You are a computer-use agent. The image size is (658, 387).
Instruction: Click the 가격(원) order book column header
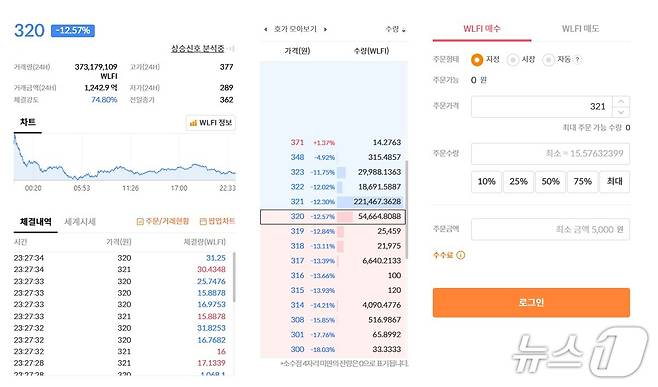pos(297,51)
